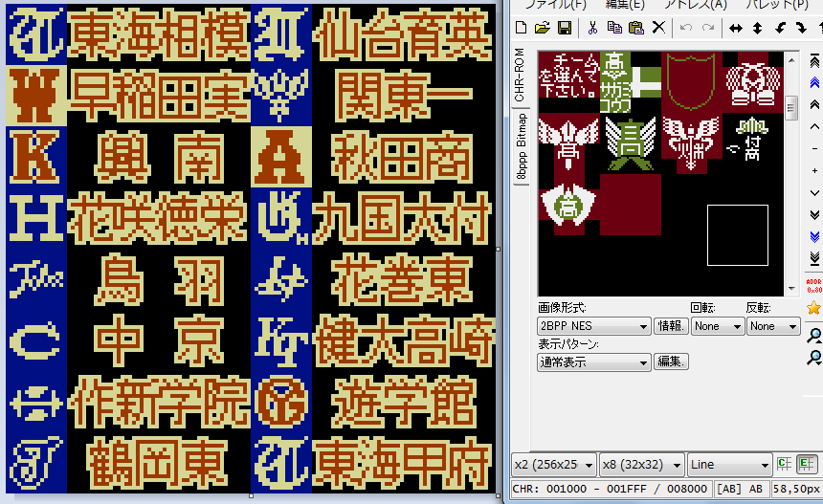Viewport: 823px width, 504px height.
Task: Click the W emblem in the edit canvas
Action: tap(35, 96)
